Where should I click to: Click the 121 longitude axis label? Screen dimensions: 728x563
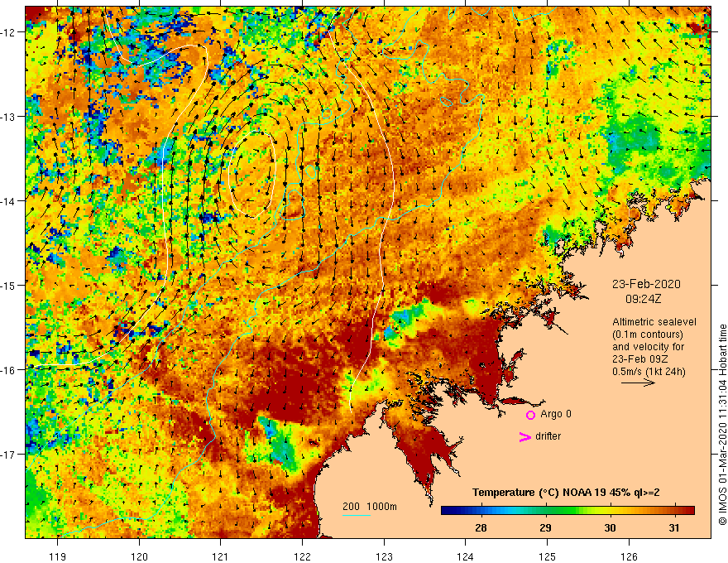pyautogui.click(x=221, y=556)
